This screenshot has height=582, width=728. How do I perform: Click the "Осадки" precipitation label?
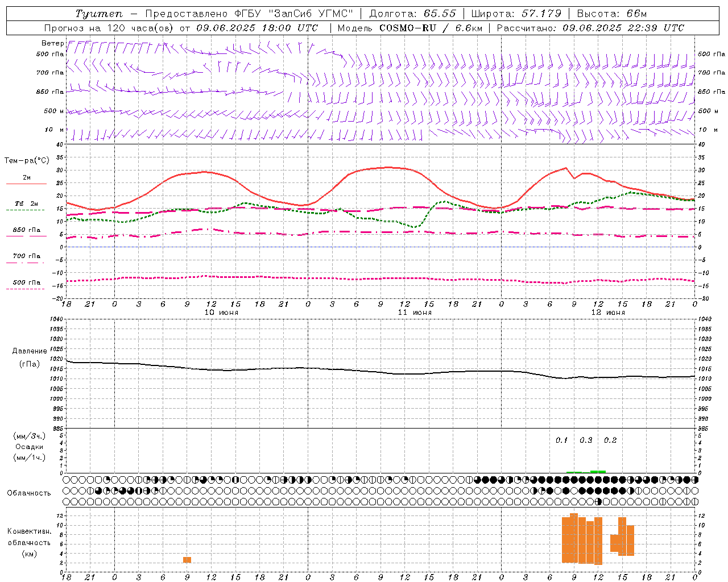point(30,447)
